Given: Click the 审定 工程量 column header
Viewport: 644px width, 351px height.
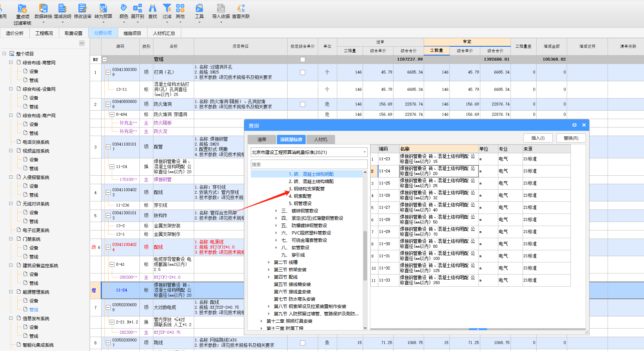Looking at the screenshot, I should tap(437, 51).
